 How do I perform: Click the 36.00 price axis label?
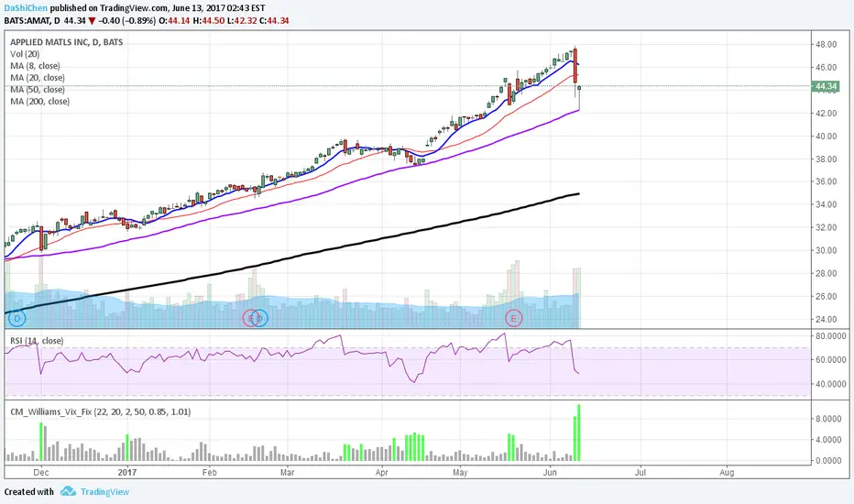826,181
